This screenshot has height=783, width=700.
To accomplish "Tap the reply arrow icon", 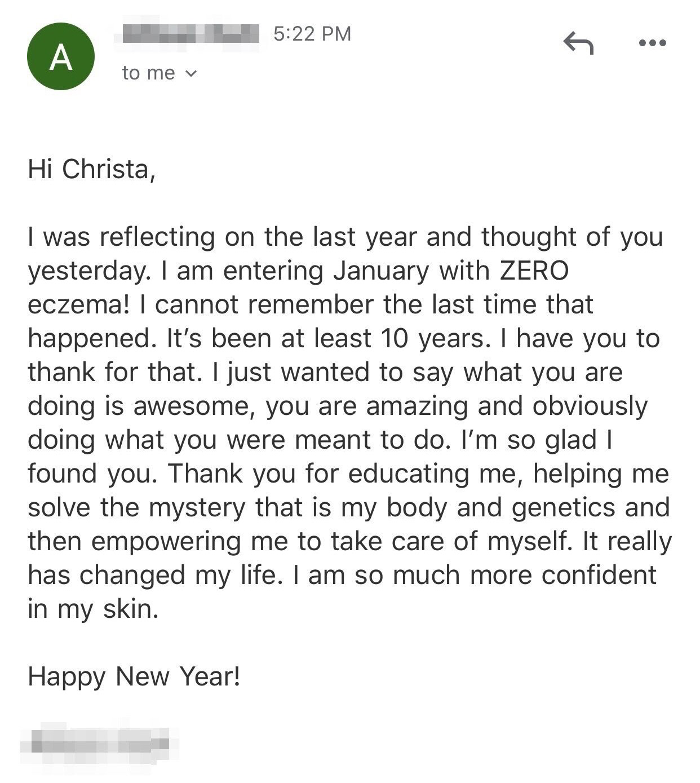I will [x=578, y=43].
